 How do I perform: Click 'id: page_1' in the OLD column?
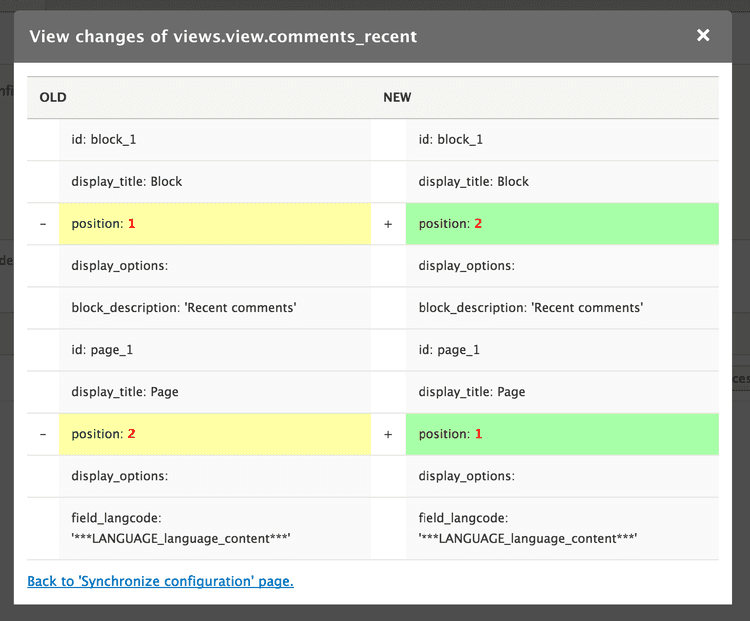[x=215, y=350]
